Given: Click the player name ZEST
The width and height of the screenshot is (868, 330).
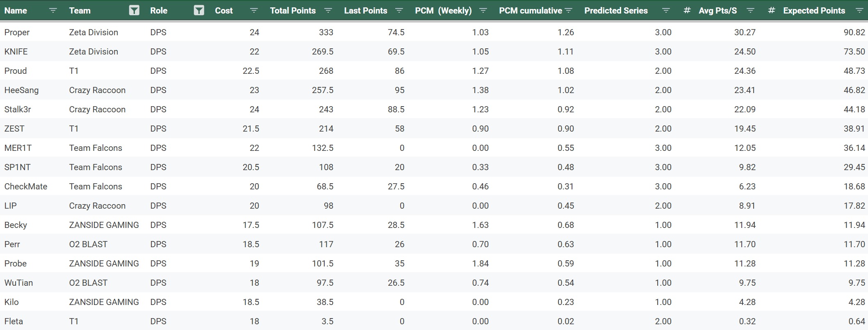Looking at the screenshot, I should pos(14,129).
